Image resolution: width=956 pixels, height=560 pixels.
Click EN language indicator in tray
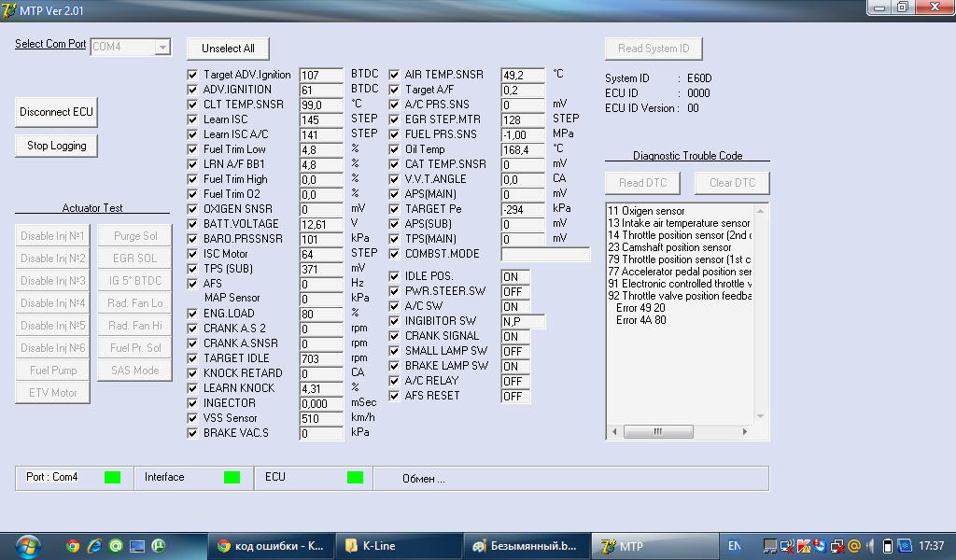[734, 546]
